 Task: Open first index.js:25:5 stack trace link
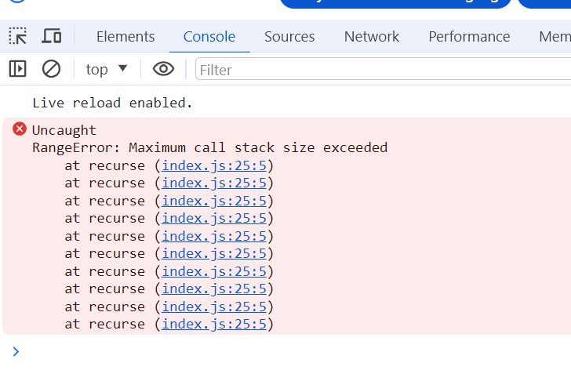coord(215,165)
